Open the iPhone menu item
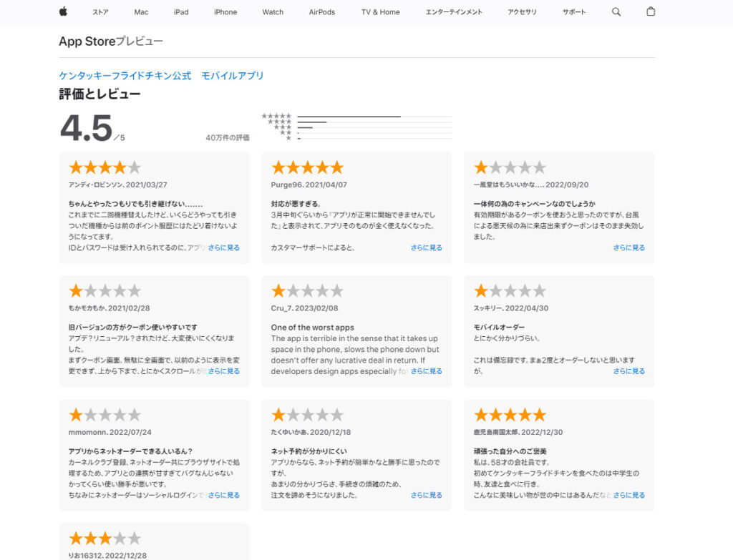The height and width of the screenshot is (560, 733). (225, 12)
